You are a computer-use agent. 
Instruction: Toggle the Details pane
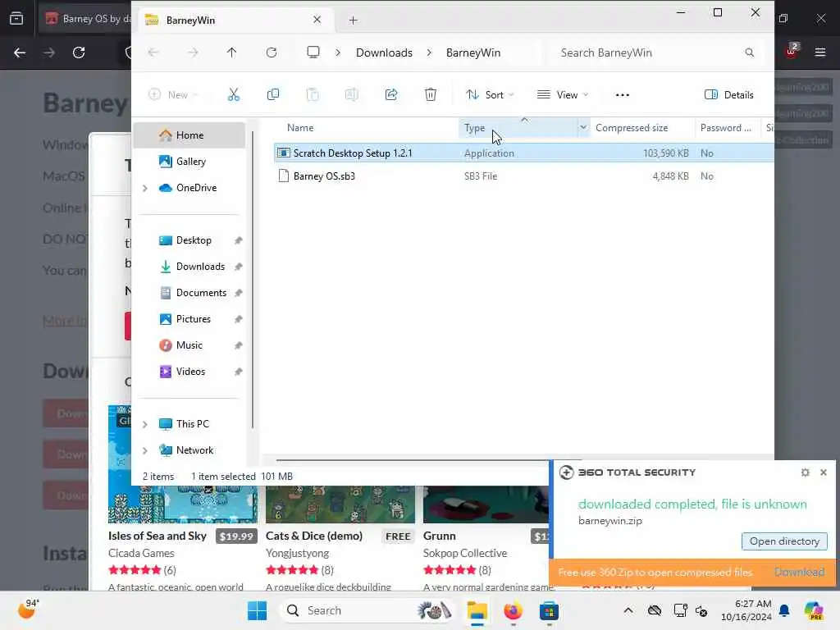[x=729, y=95]
